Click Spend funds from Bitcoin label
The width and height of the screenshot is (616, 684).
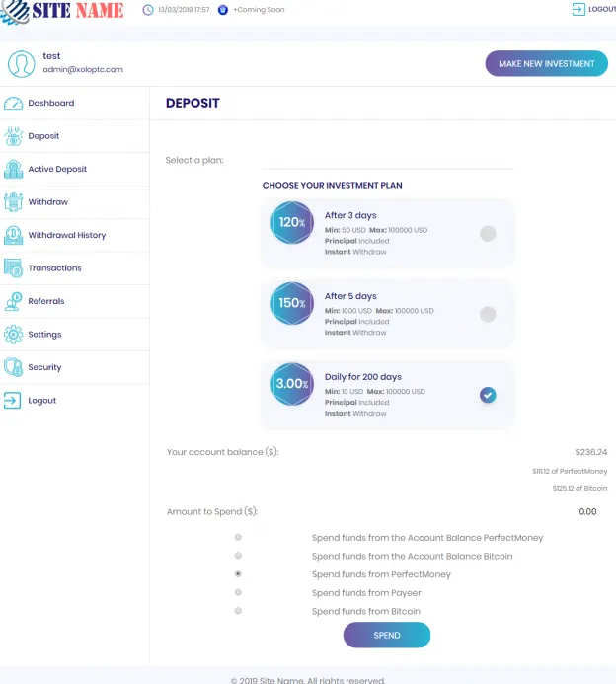[x=366, y=612]
